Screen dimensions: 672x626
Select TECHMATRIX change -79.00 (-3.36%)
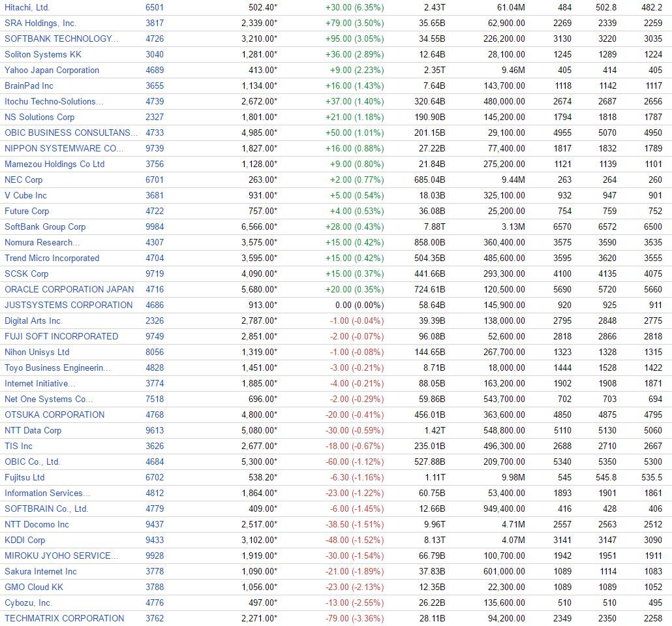click(x=355, y=618)
